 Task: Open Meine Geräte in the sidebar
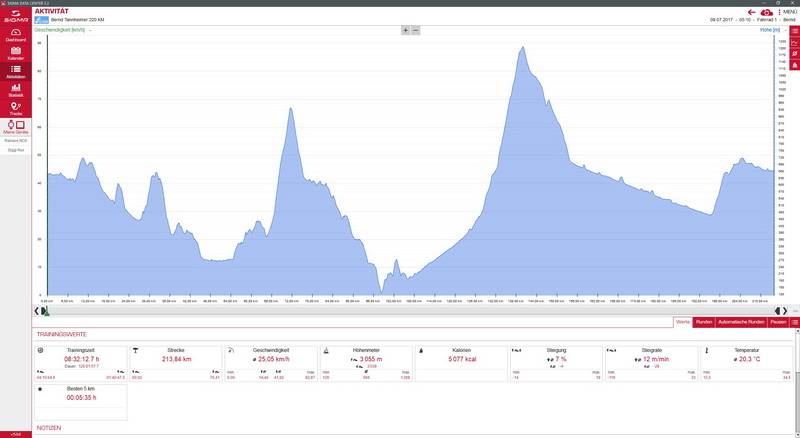pos(16,128)
